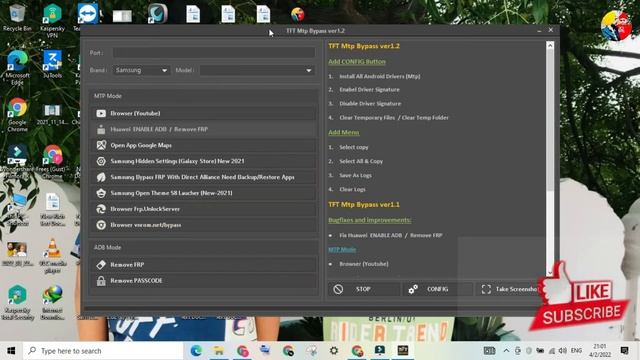The height and width of the screenshot is (360, 640).
Task: Click the Samsung Open Theme S8 Launcher icon
Action: click(x=101, y=193)
